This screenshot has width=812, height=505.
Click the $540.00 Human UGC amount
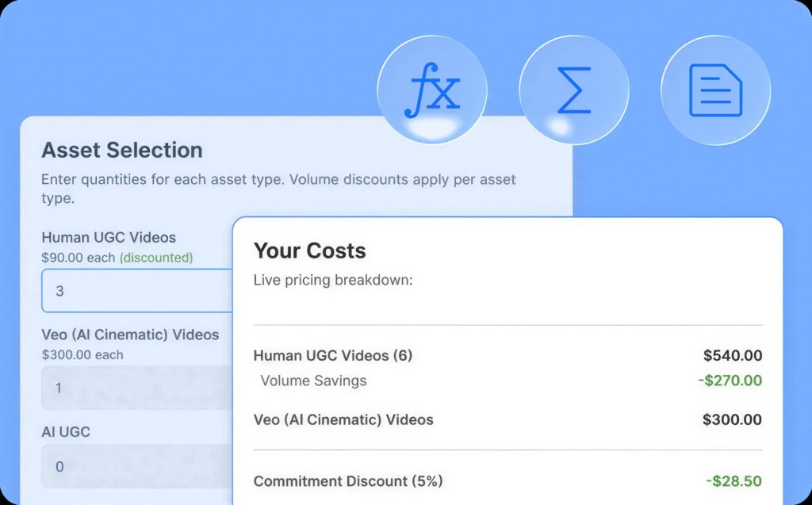pyautogui.click(x=732, y=356)
